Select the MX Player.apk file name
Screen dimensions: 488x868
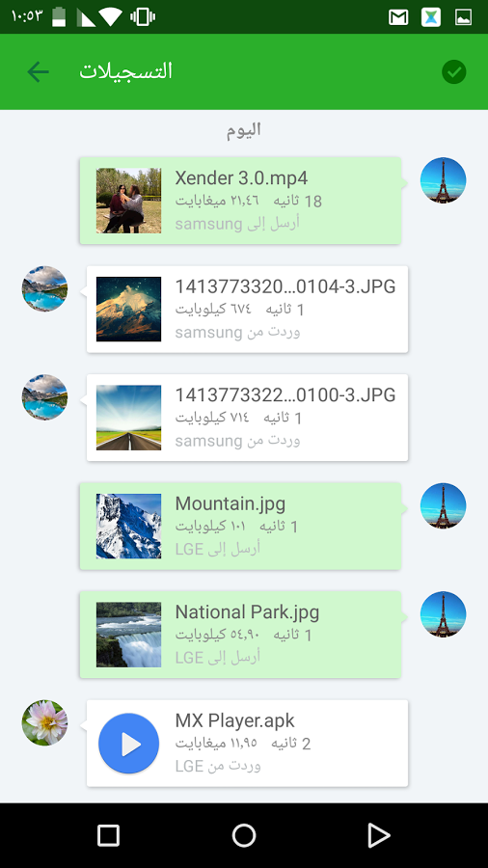234,720
